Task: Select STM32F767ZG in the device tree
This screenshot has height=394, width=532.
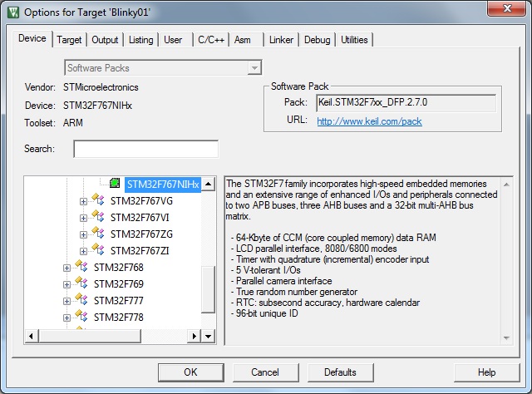Action: (x=141, y=234)
